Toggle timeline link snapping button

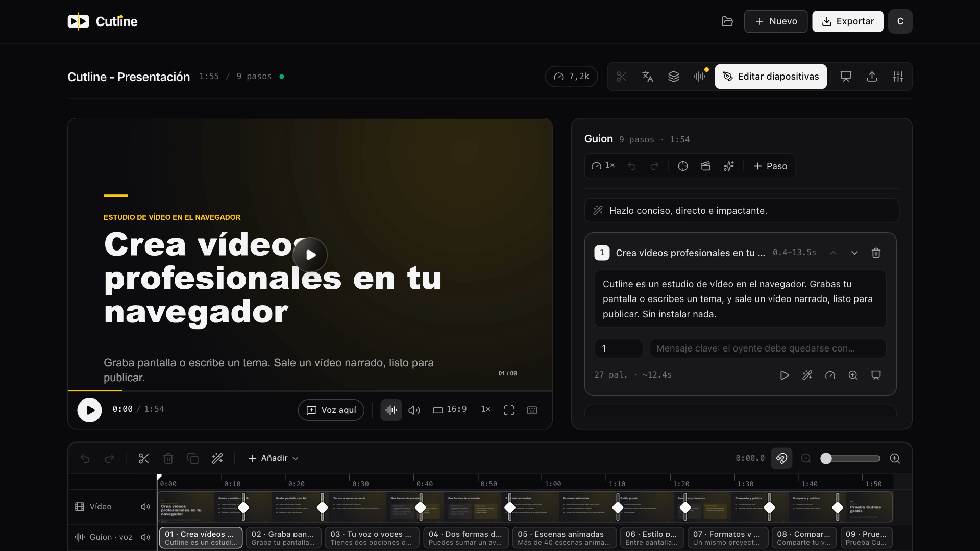(781, 459)
